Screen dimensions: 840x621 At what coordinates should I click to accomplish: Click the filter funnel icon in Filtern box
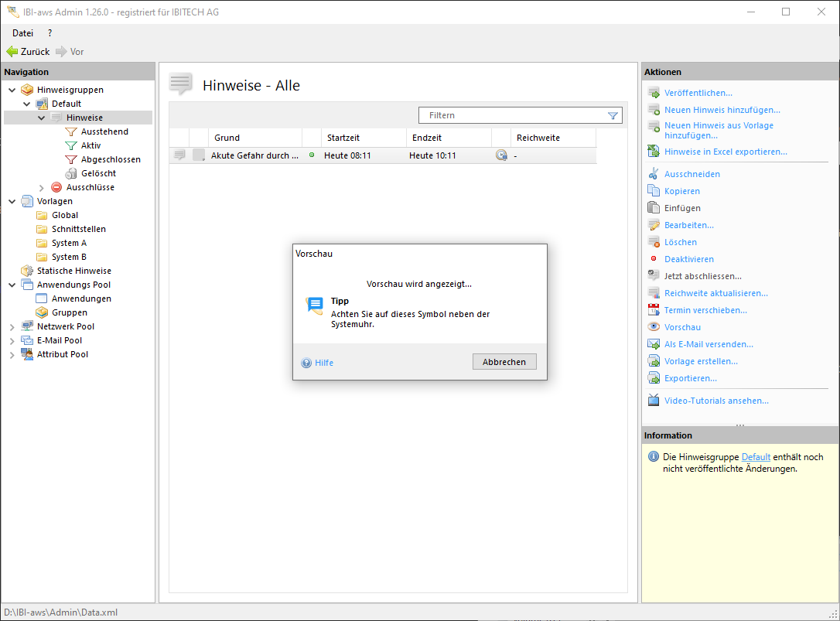(x=613, y=116)
